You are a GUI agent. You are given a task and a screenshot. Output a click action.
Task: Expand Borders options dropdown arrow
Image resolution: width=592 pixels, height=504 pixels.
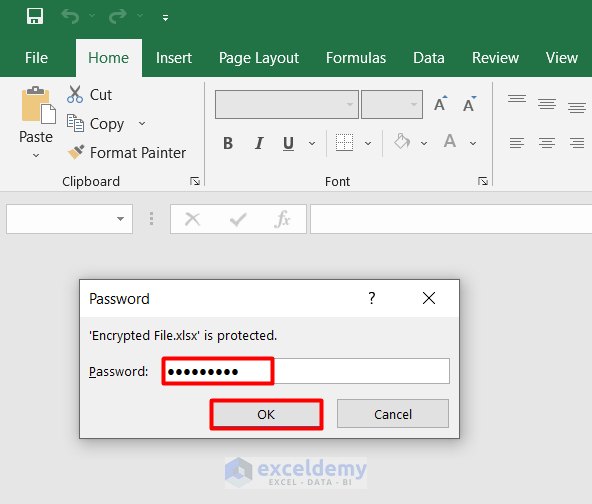pos(368,143)
